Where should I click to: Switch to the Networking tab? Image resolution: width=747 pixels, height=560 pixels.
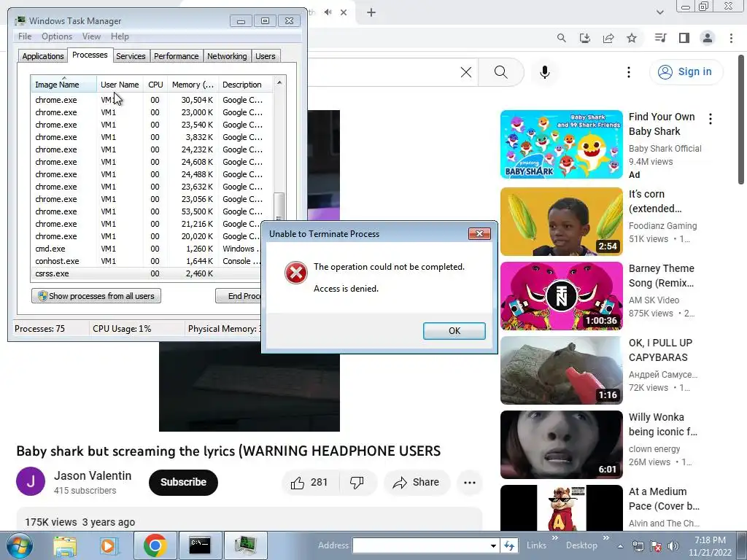click(x=227, y=56)
